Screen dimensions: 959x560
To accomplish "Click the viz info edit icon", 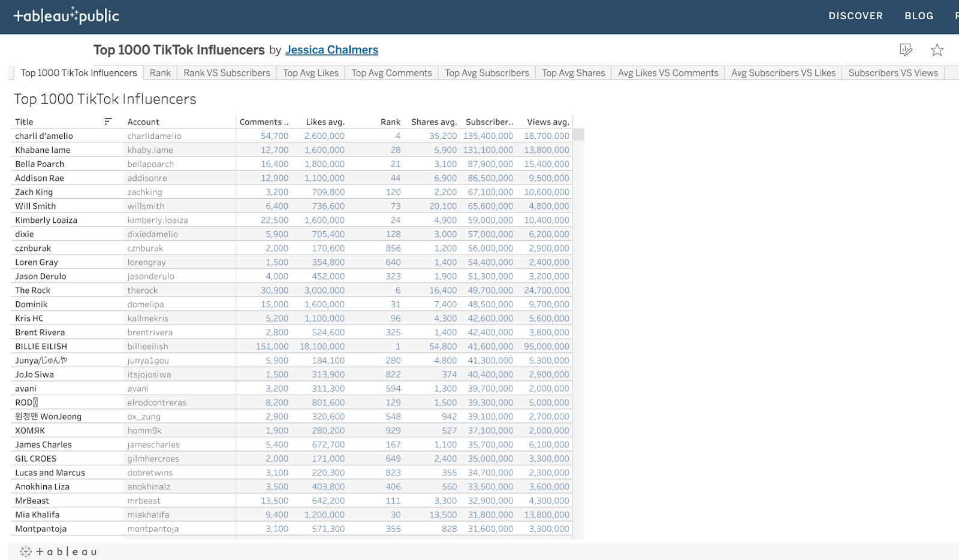I will tap(906, 50).
